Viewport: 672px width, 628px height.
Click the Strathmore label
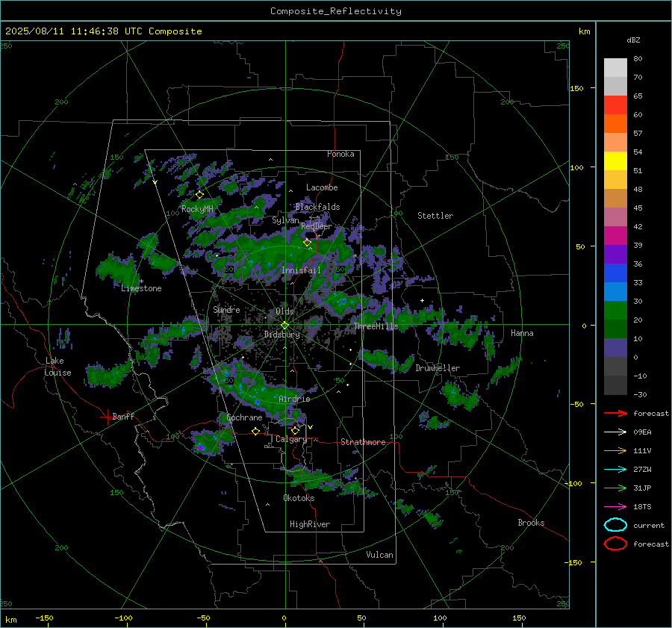point(364,442)
